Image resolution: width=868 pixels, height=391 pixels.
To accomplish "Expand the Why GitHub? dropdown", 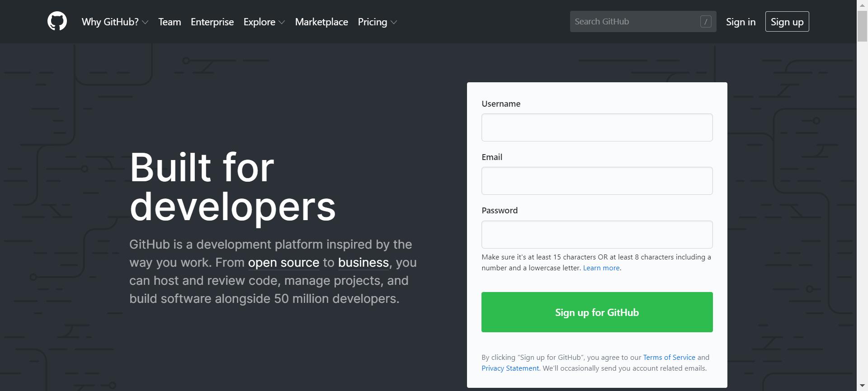I will tap(115, 22).
